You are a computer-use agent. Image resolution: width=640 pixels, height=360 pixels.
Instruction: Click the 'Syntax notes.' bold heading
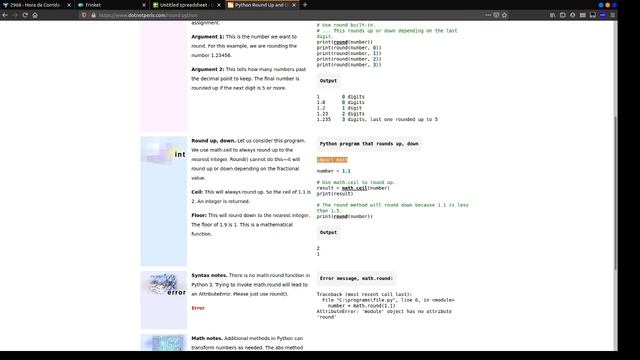[209, 276]
